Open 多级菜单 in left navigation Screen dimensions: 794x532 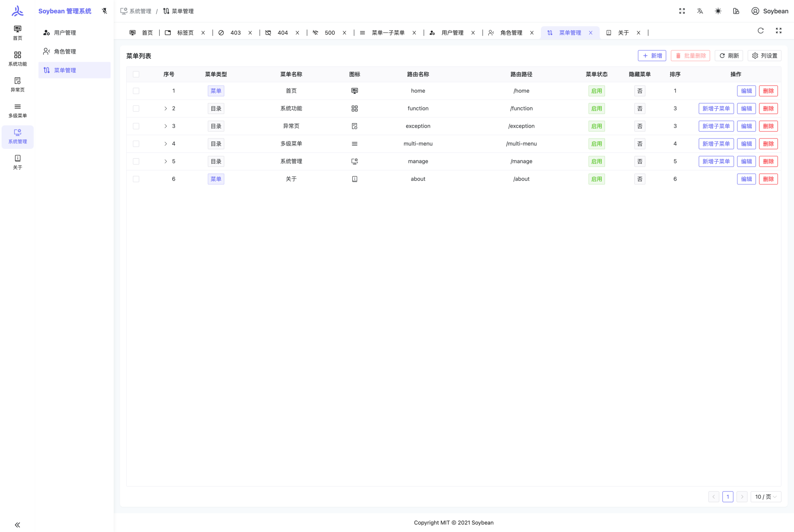point(17,110)
